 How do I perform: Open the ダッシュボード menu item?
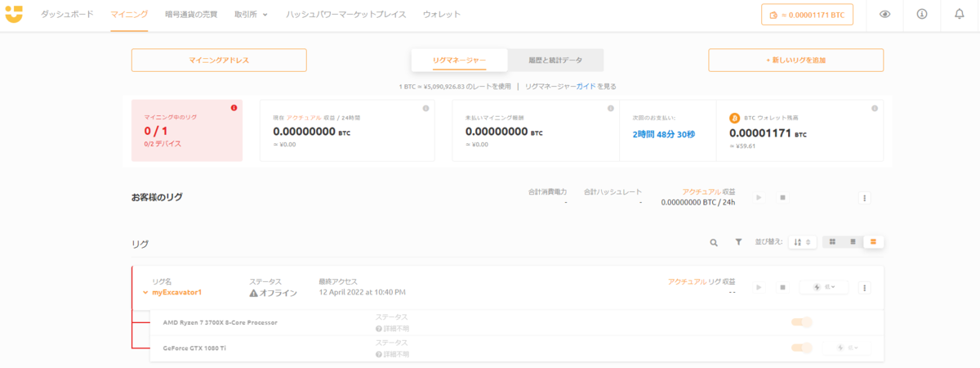tap(67, 15)
